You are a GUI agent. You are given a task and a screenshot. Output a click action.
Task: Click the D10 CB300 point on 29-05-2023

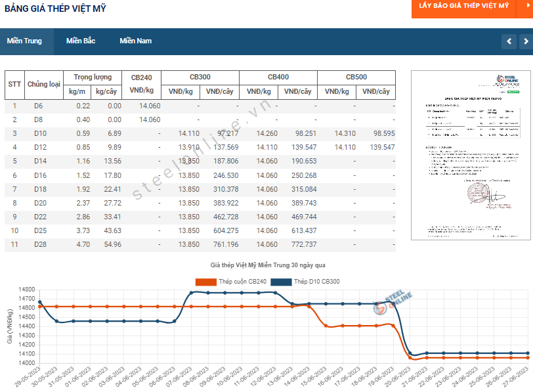[x=40, y=302]
